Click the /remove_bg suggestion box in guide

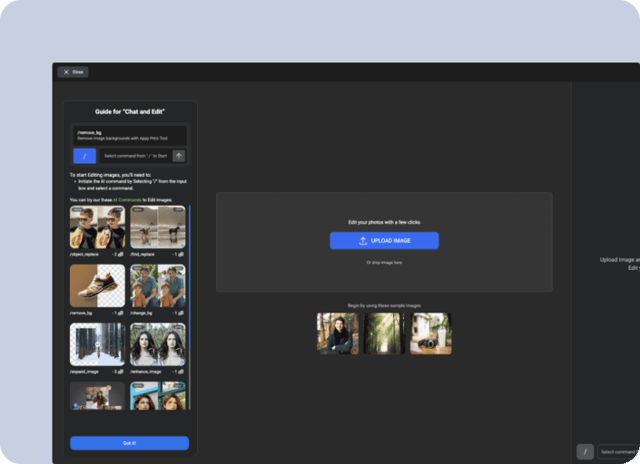point(130,135)
